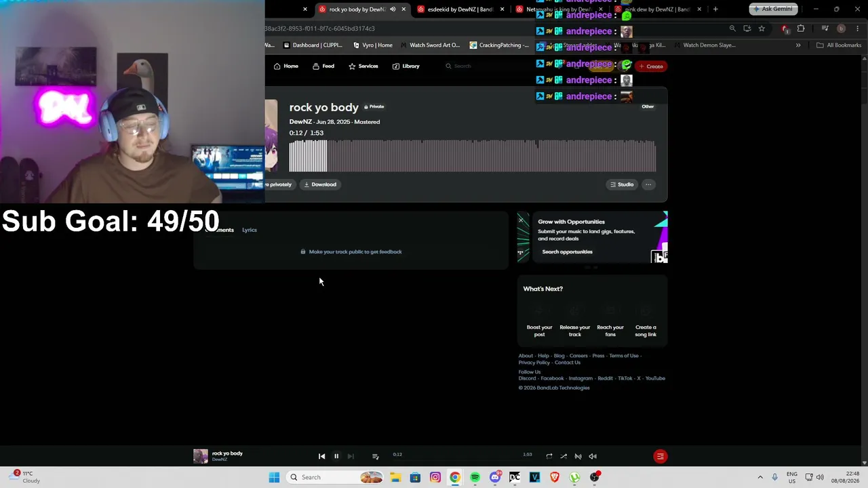Open the CrackingPatching bookmark
This screenshot has height=488, width=868.
[499, 45]
